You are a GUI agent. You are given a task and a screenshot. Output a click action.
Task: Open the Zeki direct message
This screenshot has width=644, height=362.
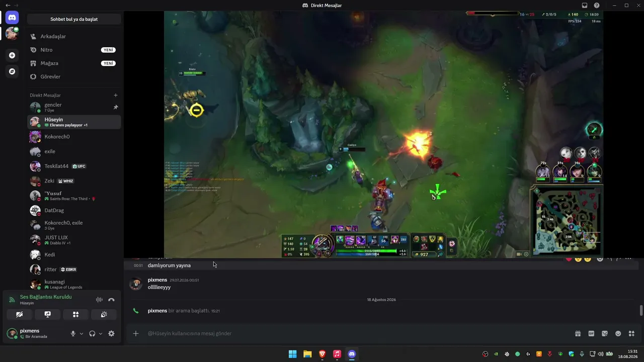pos(74,181)
